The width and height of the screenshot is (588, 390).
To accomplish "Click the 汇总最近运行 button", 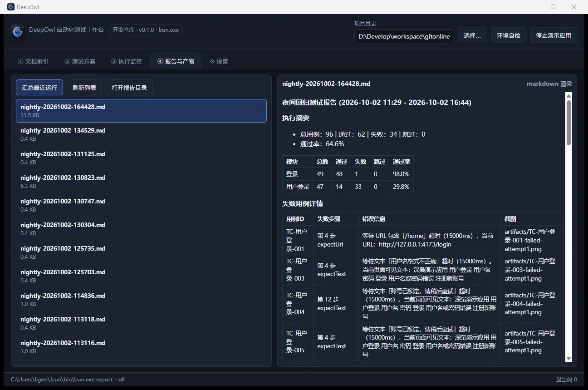I will pos(39,88).
